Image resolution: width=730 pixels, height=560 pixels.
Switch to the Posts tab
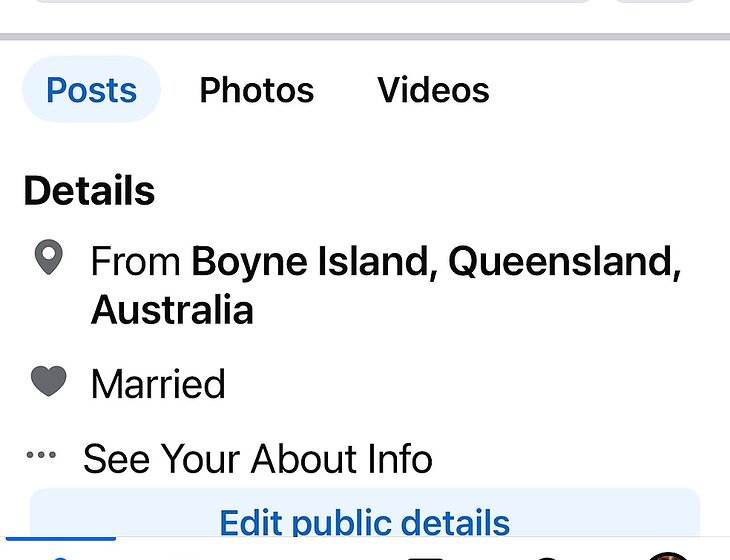coord(91,90)
